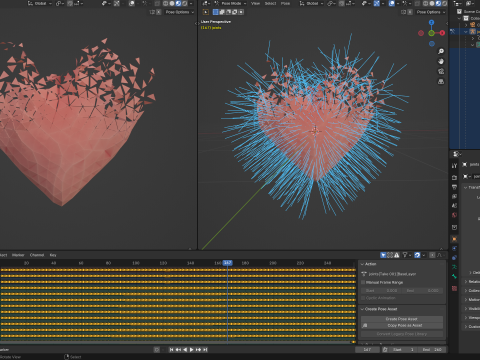Open Pose Options dropdown in left viewport
Image resolution: width=480 pixels, height=360 pixels.
180,12
